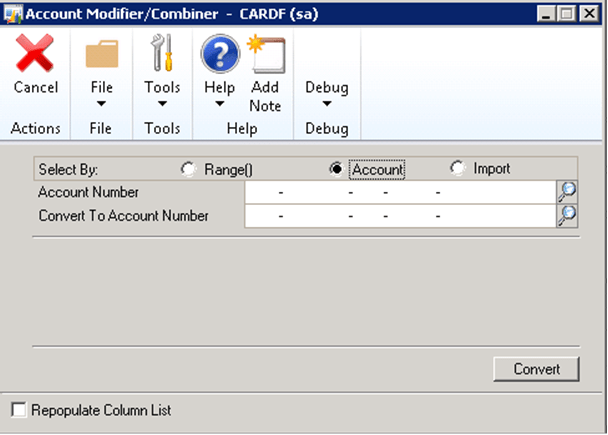
Task: Select the Import radio button
Action: pos(458,169)
